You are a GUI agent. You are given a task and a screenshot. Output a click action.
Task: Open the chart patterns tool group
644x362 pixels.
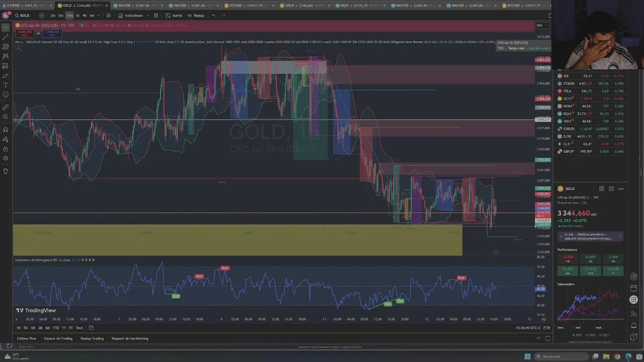6,56
